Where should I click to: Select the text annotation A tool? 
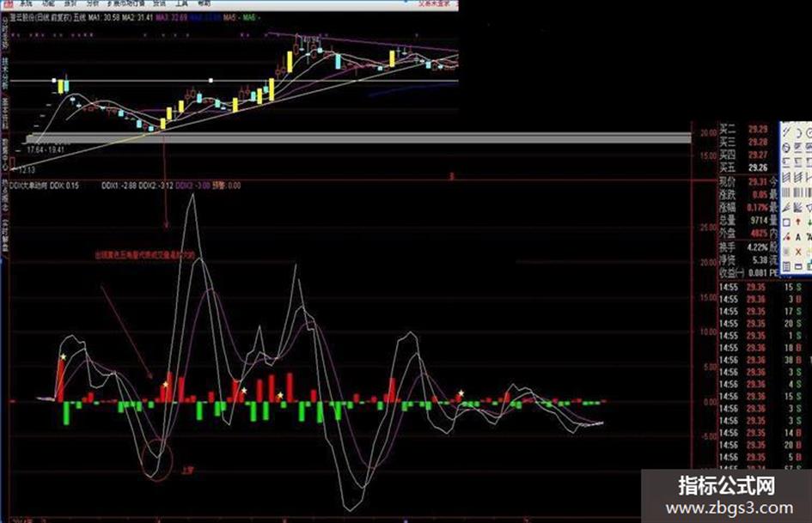(798, 237)
